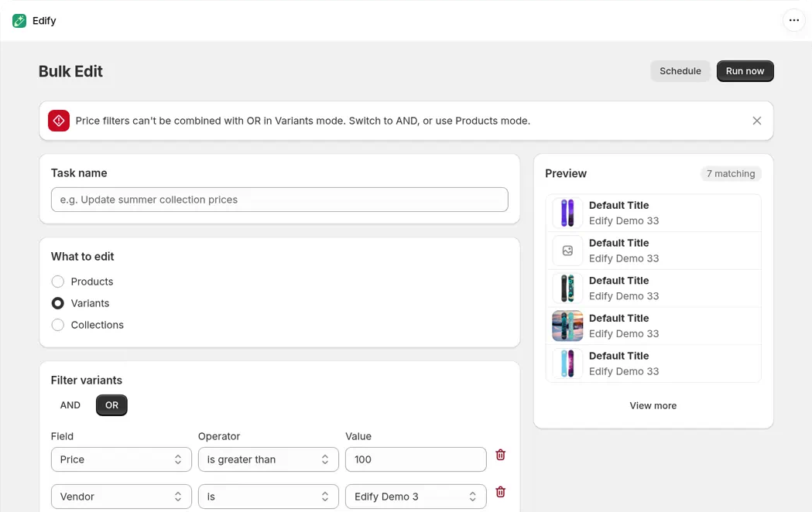Switch filter logic to AND

[x=70, y=405]
